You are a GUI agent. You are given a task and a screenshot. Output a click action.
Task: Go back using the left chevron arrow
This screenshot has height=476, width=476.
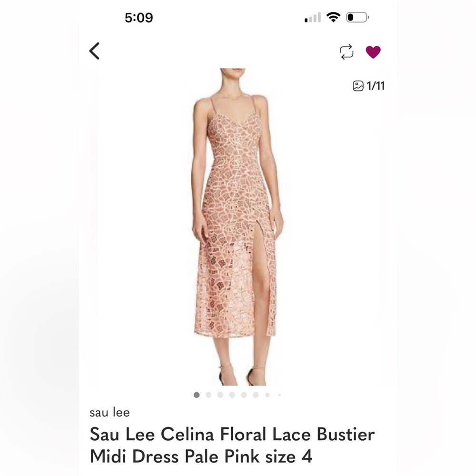95,50
